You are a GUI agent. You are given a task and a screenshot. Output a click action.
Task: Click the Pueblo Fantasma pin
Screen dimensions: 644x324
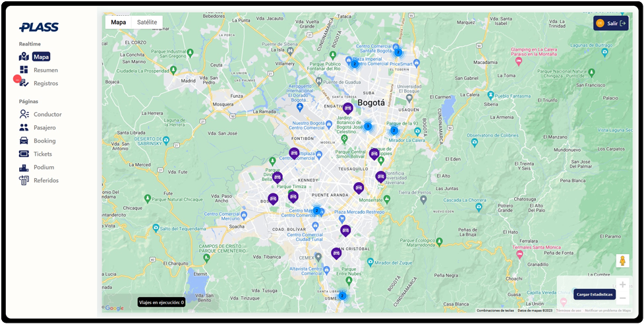tap(490, 96)
